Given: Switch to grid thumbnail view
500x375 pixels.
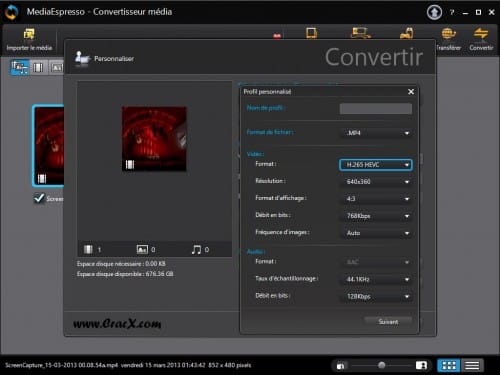Looking at the screenshot, I should (449, 366).
